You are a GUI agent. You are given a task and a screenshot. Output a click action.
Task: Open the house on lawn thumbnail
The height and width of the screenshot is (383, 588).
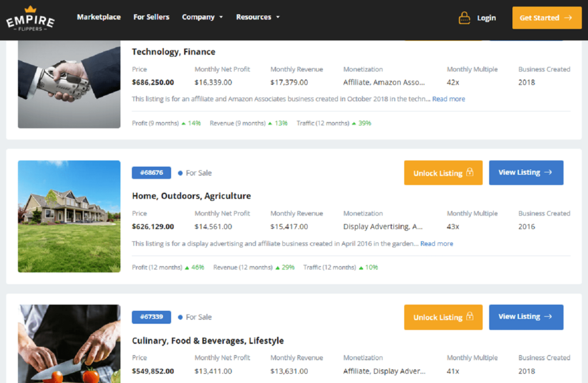[69, 216]
